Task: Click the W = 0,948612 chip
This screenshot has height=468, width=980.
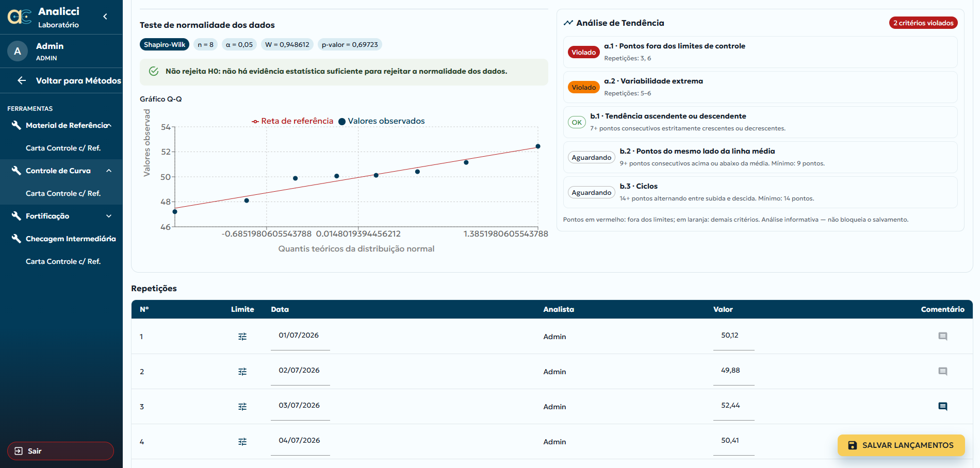Action: pos(287,45)
